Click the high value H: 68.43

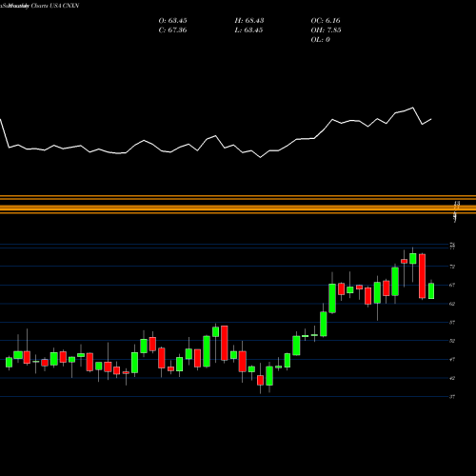point(249,21)
